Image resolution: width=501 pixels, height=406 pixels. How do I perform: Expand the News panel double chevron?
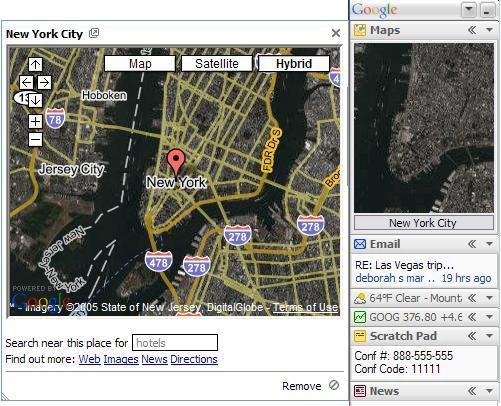point(472,391)
